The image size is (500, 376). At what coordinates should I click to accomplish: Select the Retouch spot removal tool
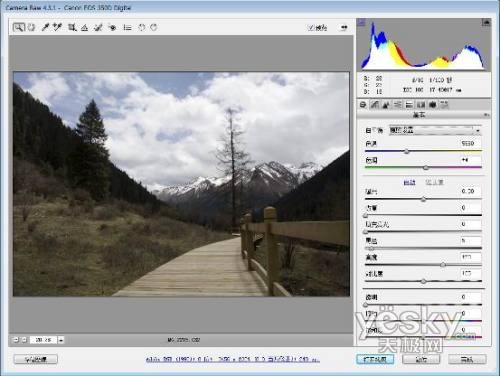pos(98,27)
